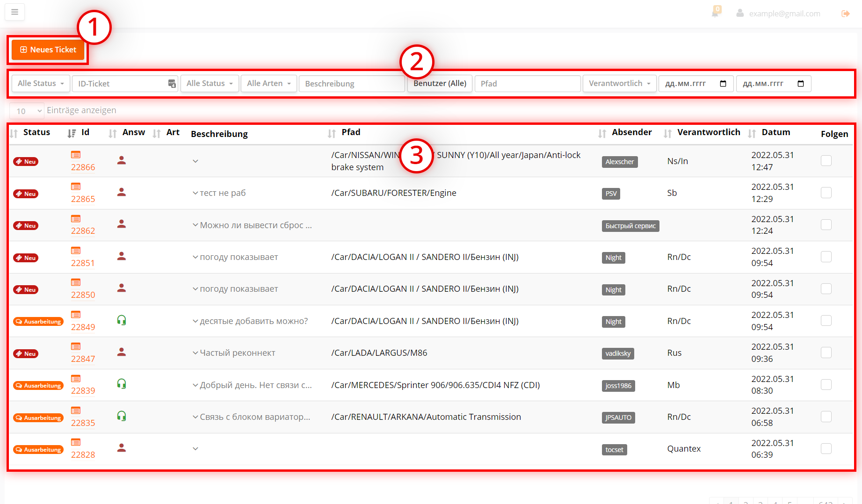Tick the Folgen checkbox for ticket 22847

coord(826,353)
